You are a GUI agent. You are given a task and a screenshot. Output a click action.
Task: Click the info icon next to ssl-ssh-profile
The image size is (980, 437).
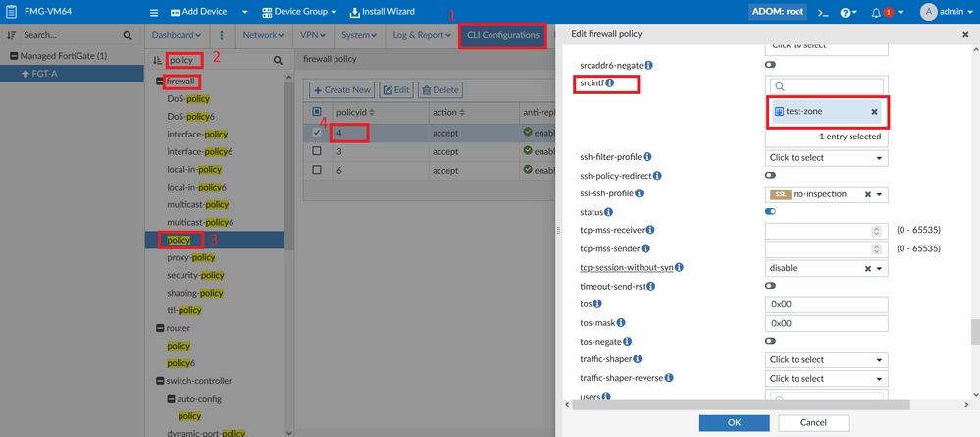pyautogui.click(x=639, y=193)
